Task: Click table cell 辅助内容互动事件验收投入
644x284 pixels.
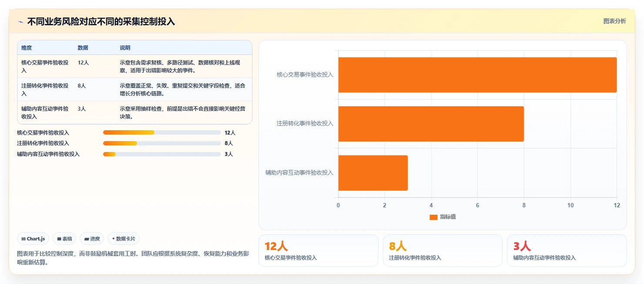Action: pos(45,112)
